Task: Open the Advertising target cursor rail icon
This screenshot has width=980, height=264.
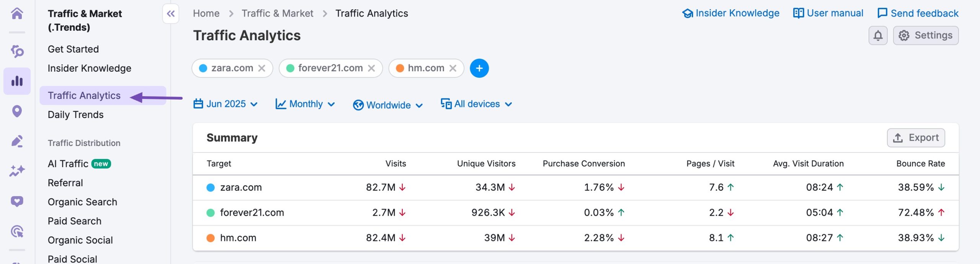Action: [17, 231]
